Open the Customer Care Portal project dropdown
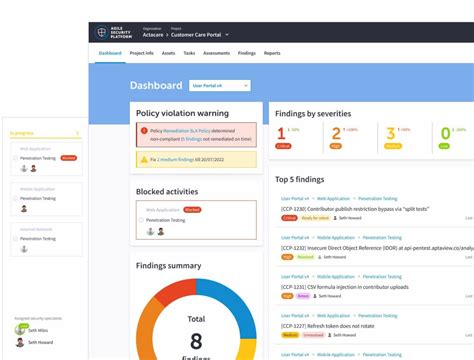This screenshot has height=360, width=474. pyautogui.click(x=200, y=35)
